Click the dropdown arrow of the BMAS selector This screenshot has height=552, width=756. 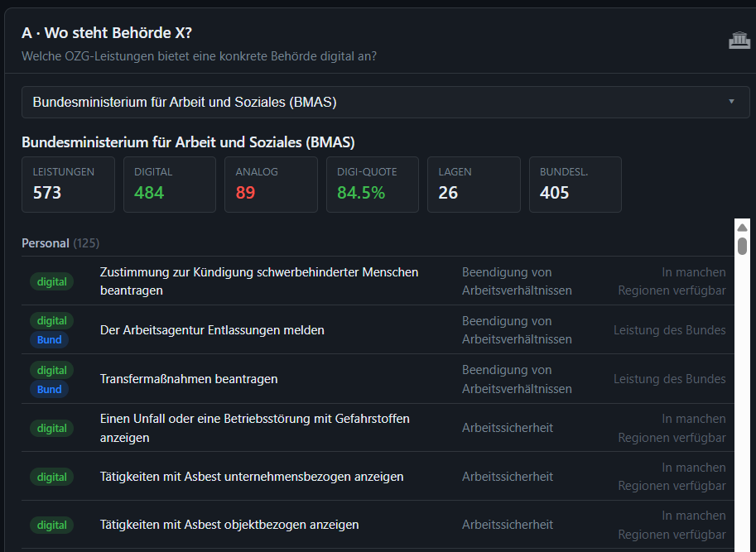click(731, 102)
